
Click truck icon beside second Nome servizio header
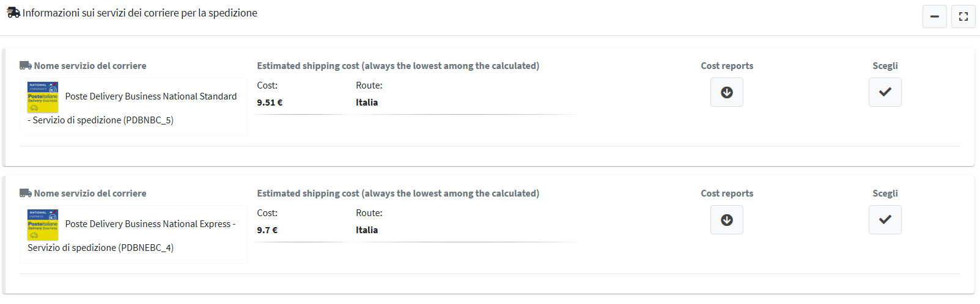pyautogui.click(x=26, y=193)
